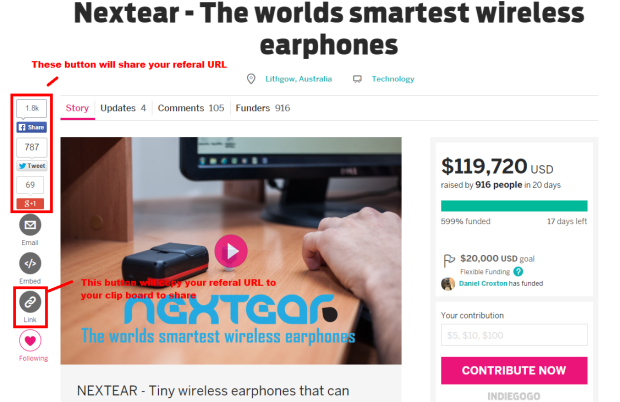This screenshot has height=402, width=620.
Task: Click the Facebook share count bubble
Action: point(32,109)
